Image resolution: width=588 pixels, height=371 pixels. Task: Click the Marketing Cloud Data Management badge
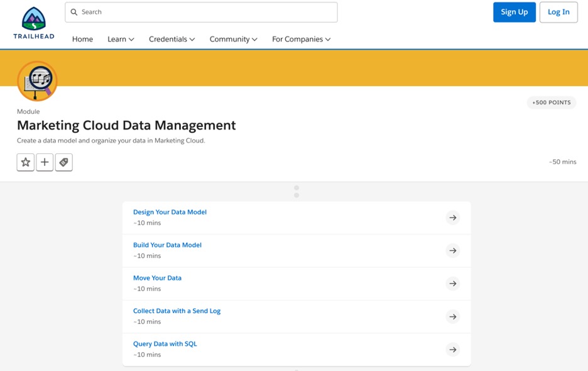[x=37, y=81]
